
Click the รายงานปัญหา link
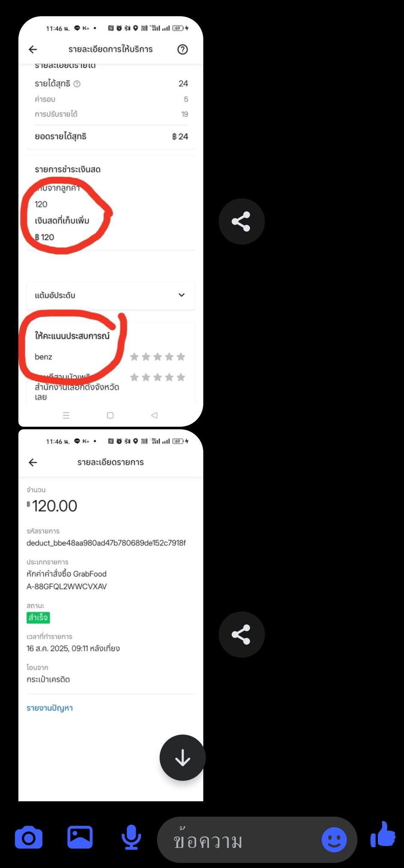(x=50, y=708)
